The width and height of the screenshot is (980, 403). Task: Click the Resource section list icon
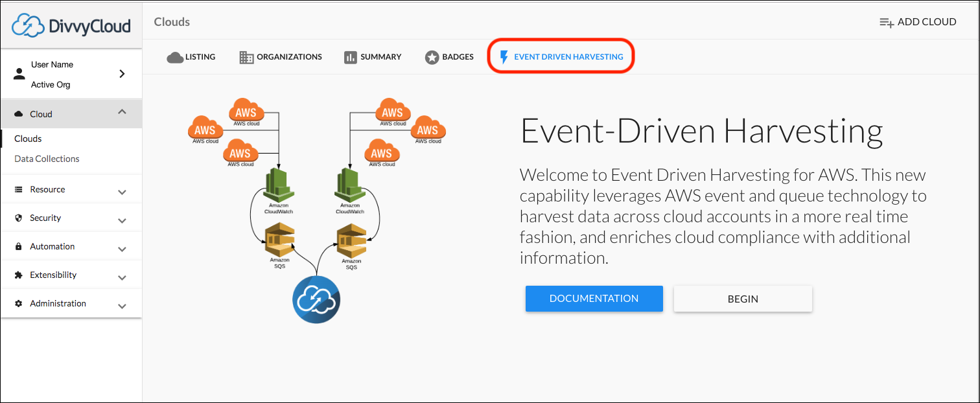18,190
